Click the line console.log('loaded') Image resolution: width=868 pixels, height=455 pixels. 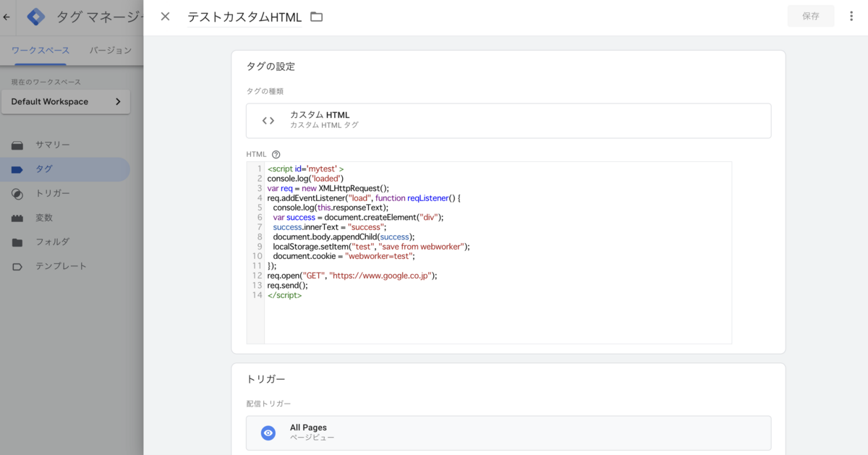pos(305,178)
